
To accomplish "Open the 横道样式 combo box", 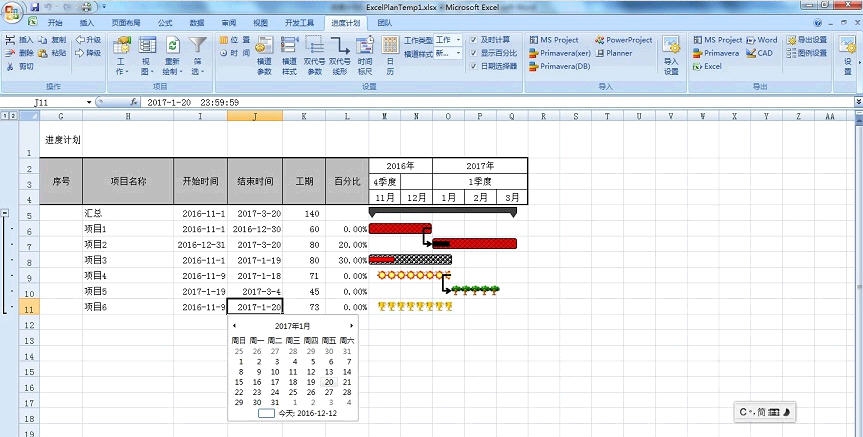I will [x=448, y=53].
